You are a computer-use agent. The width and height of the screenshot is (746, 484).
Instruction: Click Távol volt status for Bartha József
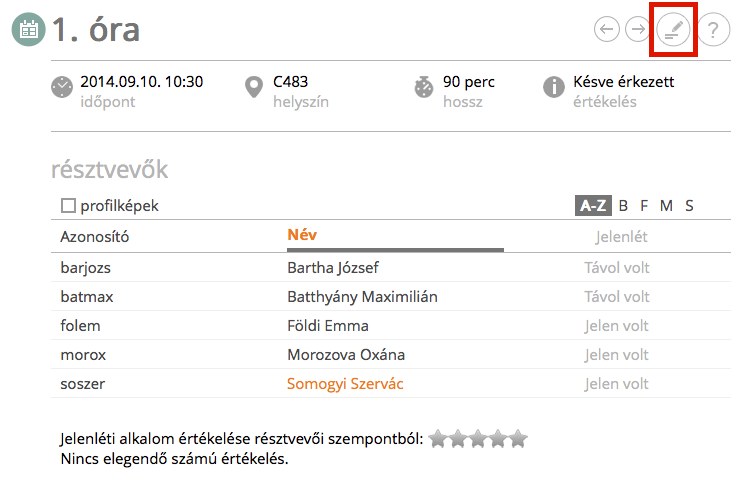[x=617, y=267]
